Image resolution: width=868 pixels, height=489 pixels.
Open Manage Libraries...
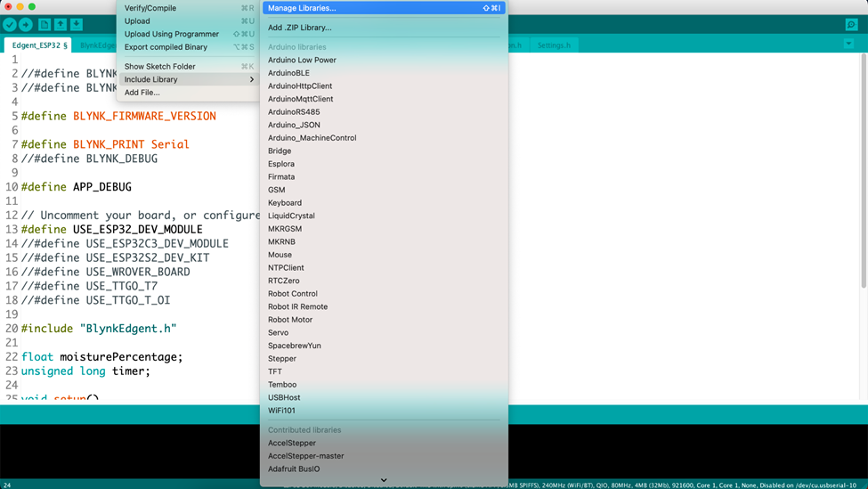(x=384, y=8)
